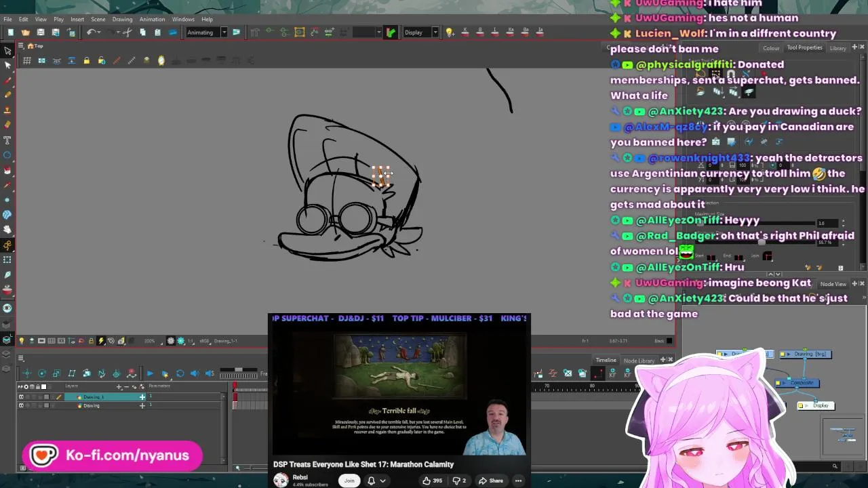Toggle visibility of the Drawing layer
868x488 pixels.
tap(21, 405)
